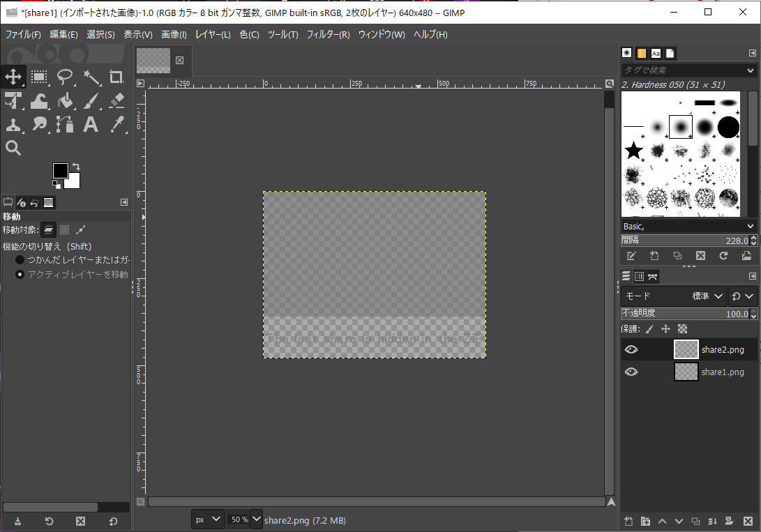Open the Basic brush tag dropdown
The height and width of the screenshot is (532, 761).
coord(751,227)
